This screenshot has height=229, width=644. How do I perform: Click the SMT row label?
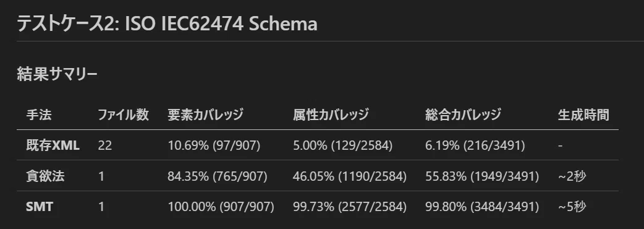(x=40, y=207)
